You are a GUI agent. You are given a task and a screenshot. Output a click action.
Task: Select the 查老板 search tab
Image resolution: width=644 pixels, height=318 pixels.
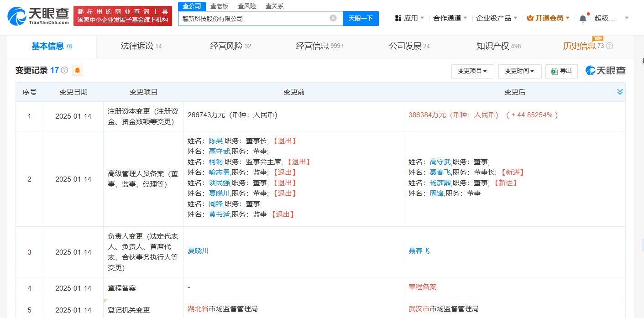pyautogui.click(x=219, y=6)
